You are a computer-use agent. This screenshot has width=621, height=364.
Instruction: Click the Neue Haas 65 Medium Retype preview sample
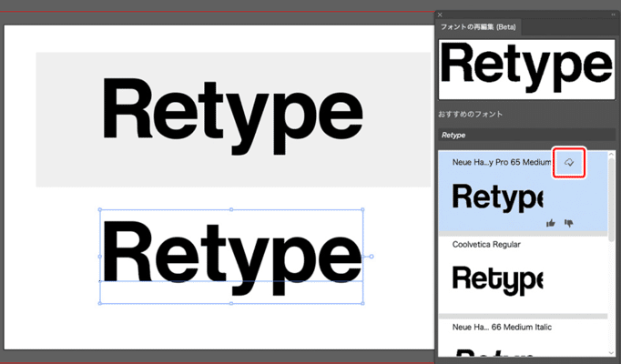pyautogui.click(x=497, y=197)
